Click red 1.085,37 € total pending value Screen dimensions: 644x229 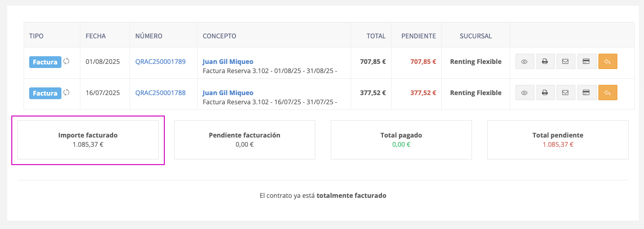click(x=558, y=145)
